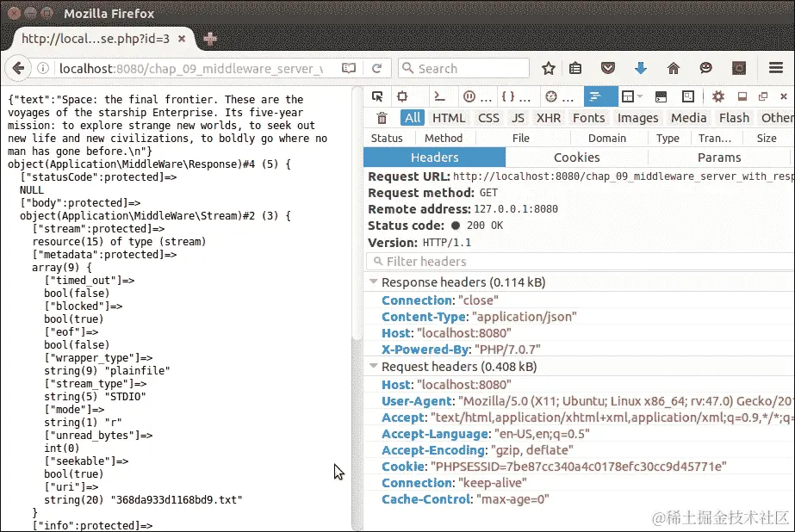Viewport: 795px width, 532px height.
Task: Sort requests by Method column
Action: click(444, 138)
